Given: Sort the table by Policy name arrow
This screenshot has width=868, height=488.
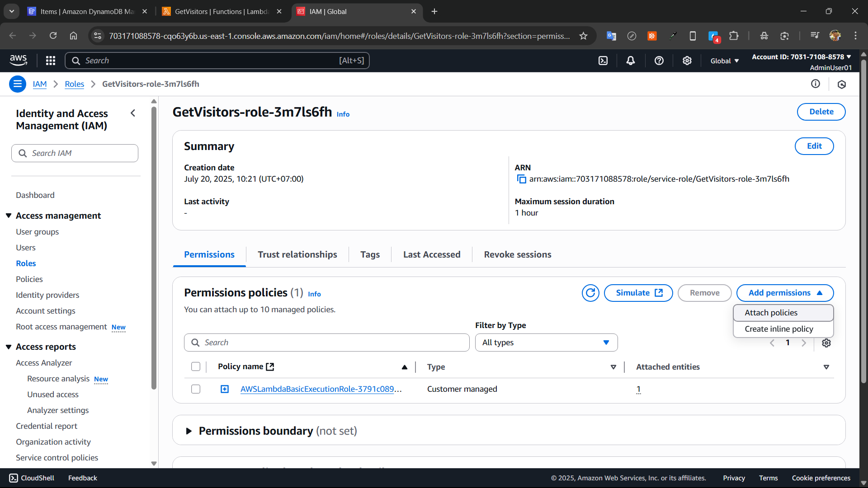Looking at the screenshot, I should click(x=405, y=367).
